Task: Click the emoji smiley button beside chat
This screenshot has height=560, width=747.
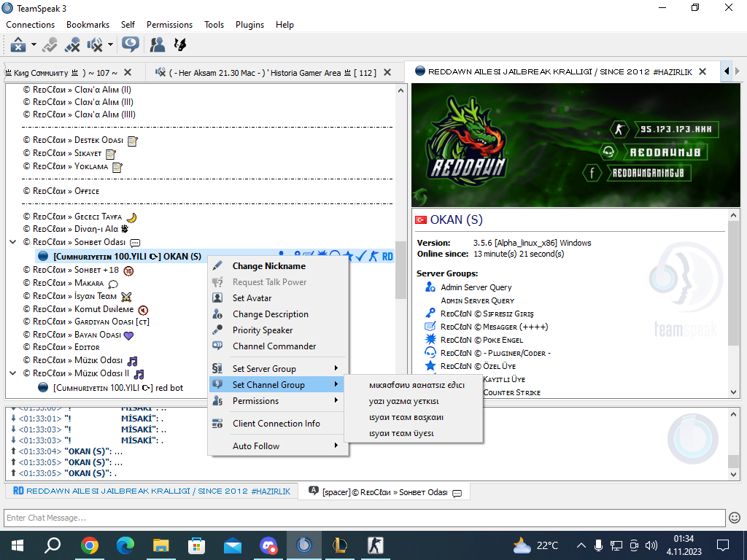Action: coord(735,518)
